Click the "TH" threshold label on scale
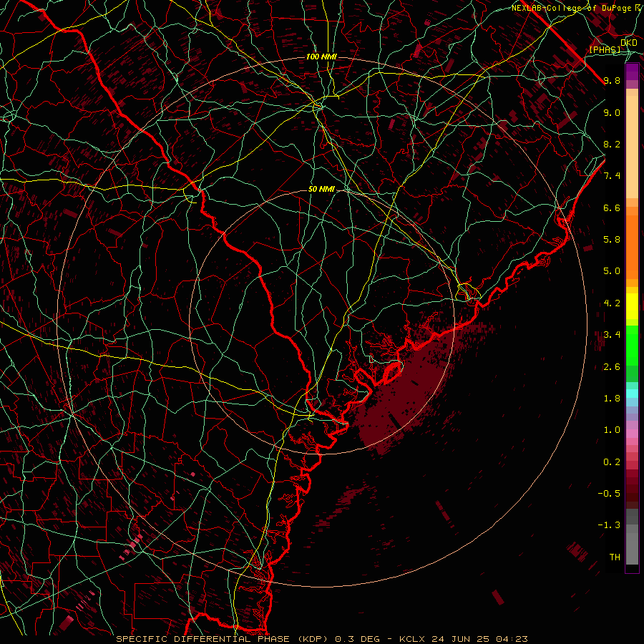Screen dimensions: 644x644 (615, 557)
